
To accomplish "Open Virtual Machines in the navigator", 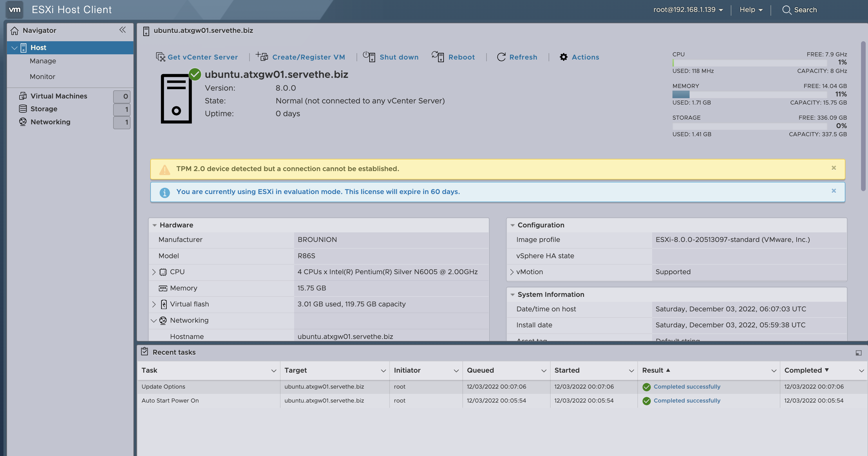I will (x=59, y=96).
